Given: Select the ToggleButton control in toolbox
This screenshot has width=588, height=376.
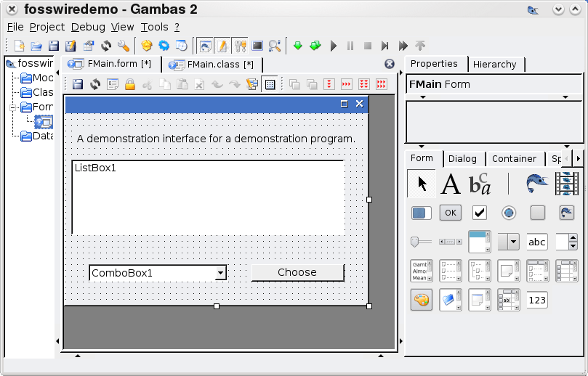Looking at the screenshot, I should pos(538,213).
